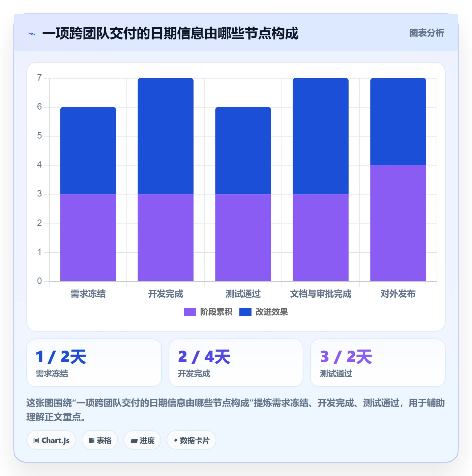Click the description paragraph starting 这张图围绕

[x=236, y=410]
